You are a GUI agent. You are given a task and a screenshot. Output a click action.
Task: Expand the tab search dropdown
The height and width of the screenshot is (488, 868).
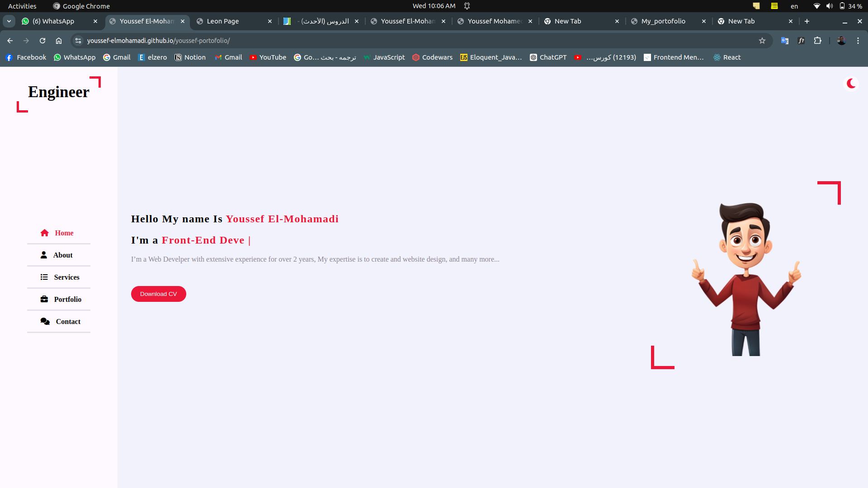9,21
